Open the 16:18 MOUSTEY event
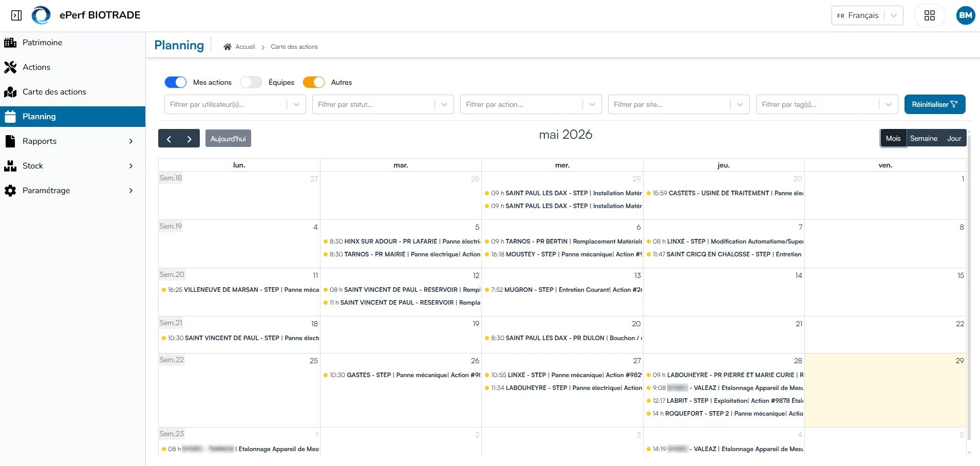The image size is (980, 466). pos(563,254)
